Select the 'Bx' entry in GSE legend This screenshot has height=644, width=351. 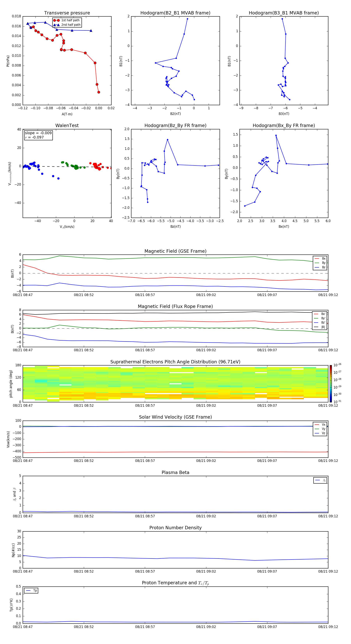[320, 259]
